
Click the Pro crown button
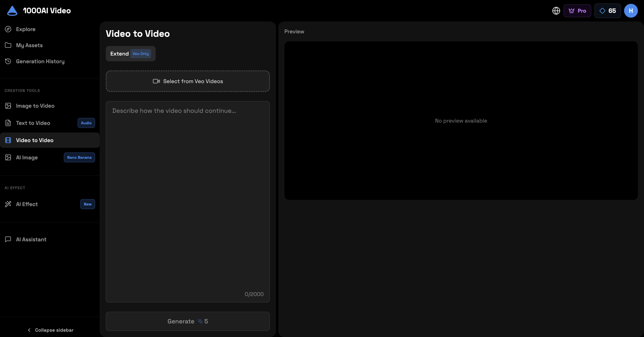(x=577, y=11)
